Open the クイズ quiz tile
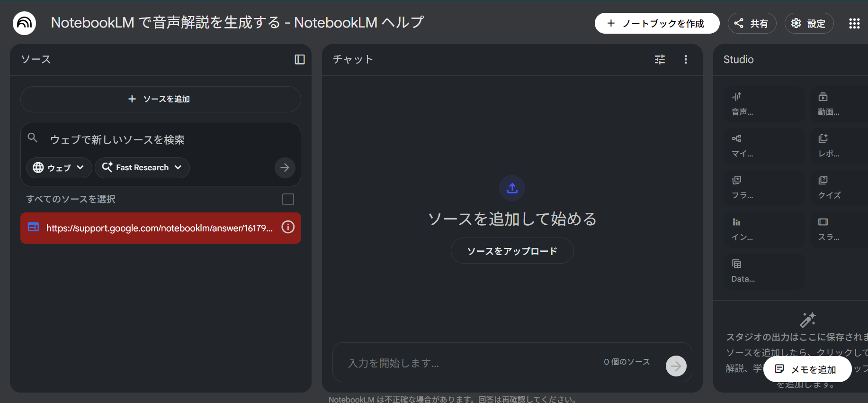Image resolution: width=868 pixels, height=403 pixels. click(x=839, y=188)
